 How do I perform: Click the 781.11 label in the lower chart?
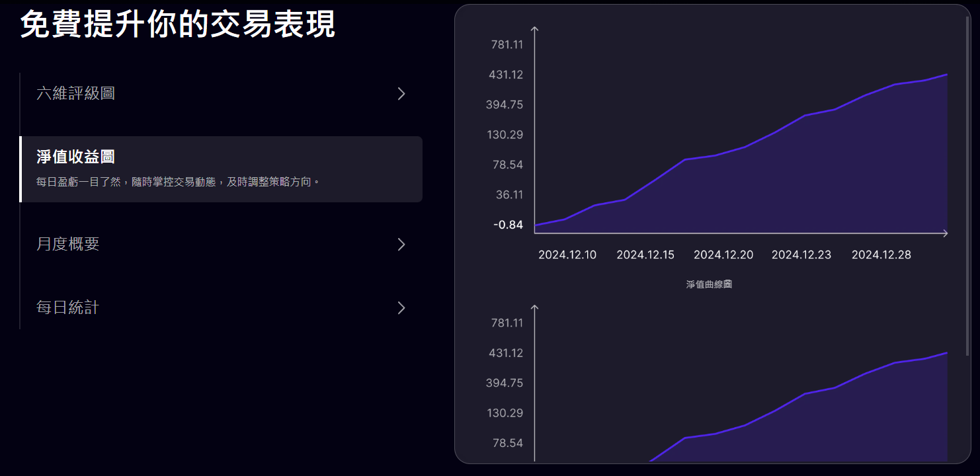[507, 323]
